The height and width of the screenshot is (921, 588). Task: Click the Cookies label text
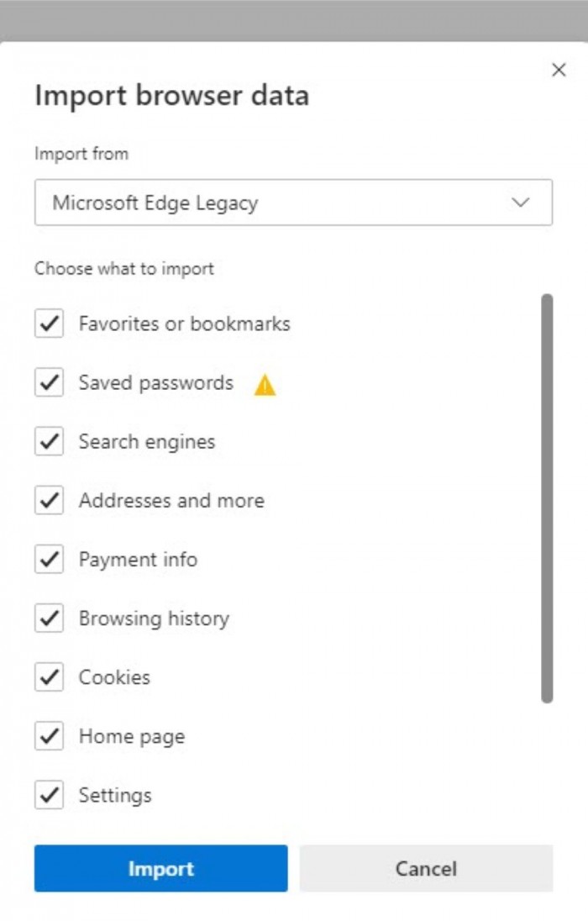click(x=114, y=677)
